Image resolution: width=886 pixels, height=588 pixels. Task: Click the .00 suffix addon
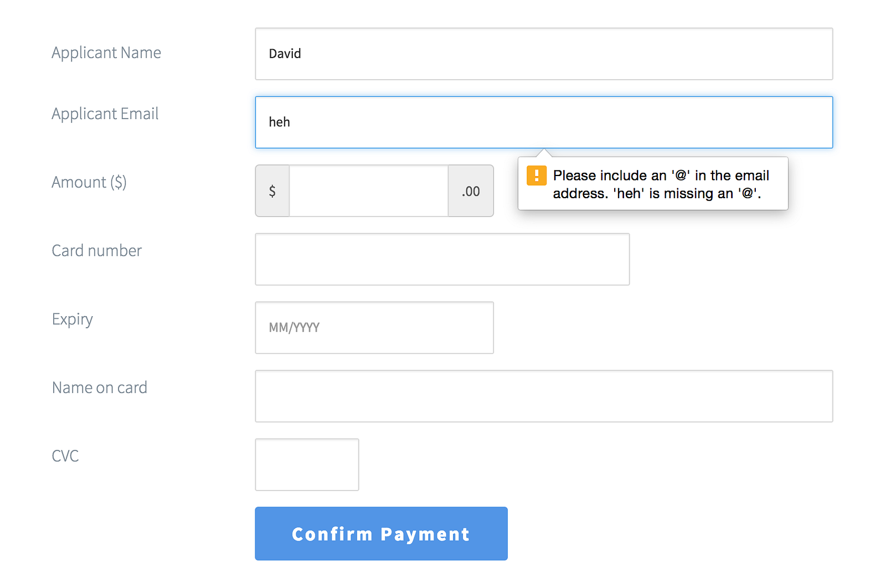(x=471, y=191)
